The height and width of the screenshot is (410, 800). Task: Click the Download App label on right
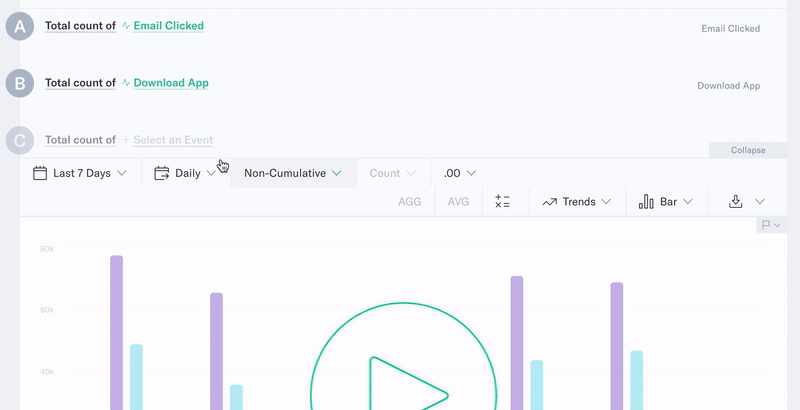tap(729, 86)
